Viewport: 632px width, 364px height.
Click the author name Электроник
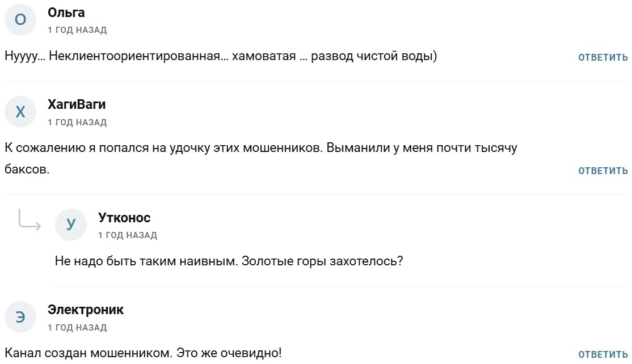[86, 310]
